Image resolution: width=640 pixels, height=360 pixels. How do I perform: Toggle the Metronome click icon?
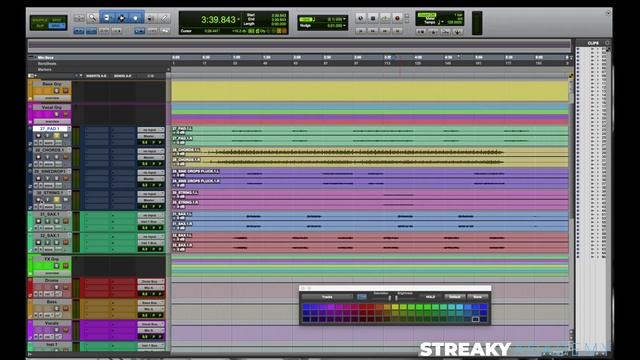point(433,31)
